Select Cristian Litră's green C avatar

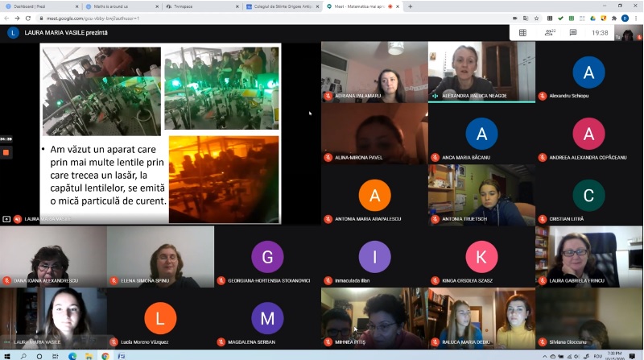(x=588, y=195)
